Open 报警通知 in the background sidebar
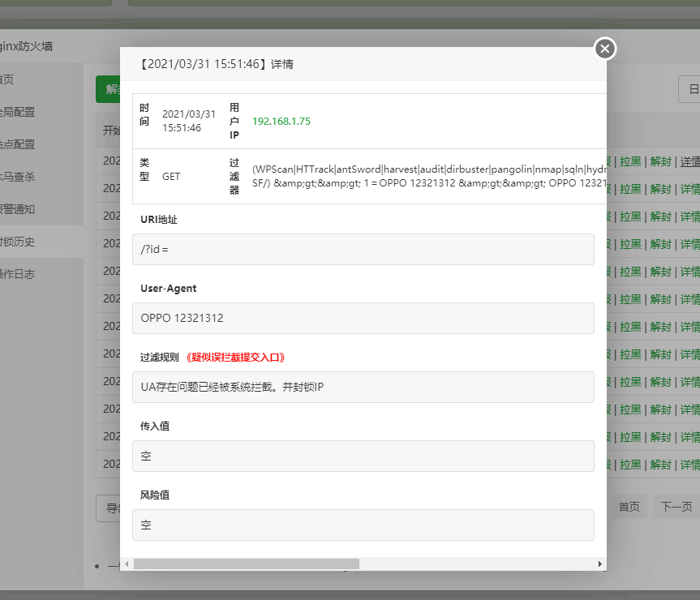This screenshot has width=700, height=600. (x=17, y=209)
